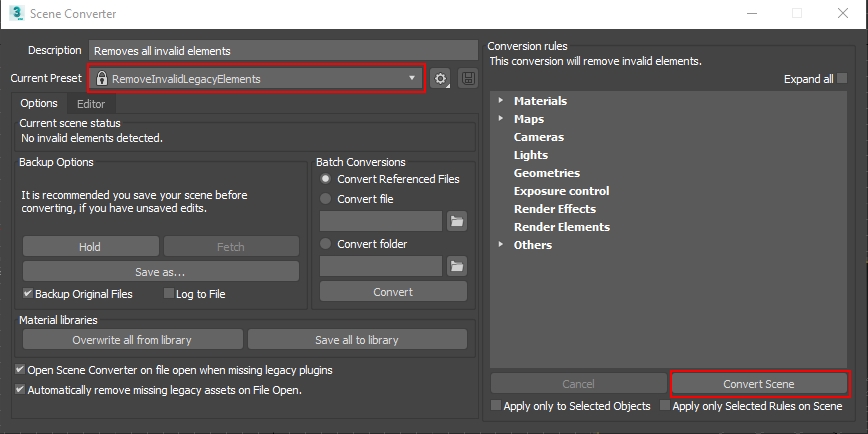This screenshot has width=868, height=434.
Task: Switch to the Editor tab
Action: coord(90,104)
